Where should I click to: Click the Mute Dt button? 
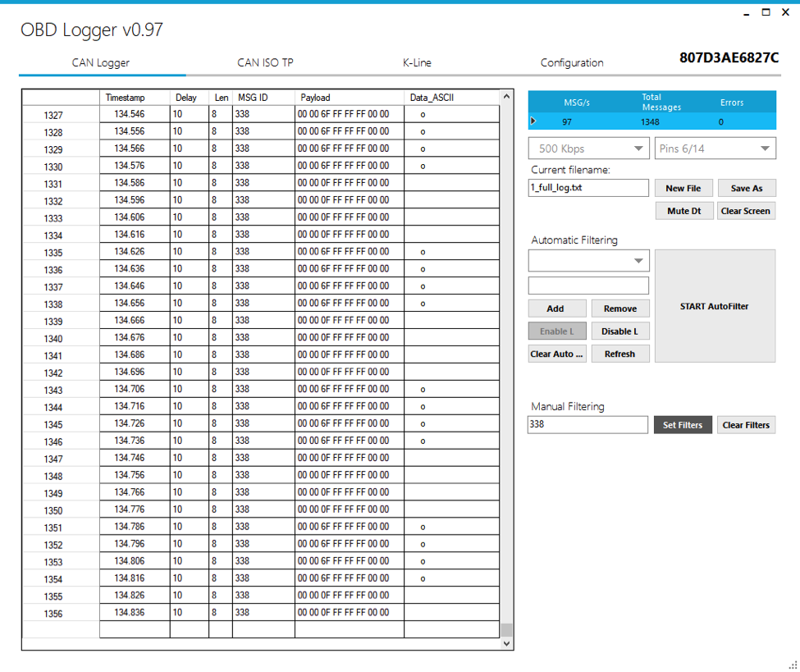[684, 211]
